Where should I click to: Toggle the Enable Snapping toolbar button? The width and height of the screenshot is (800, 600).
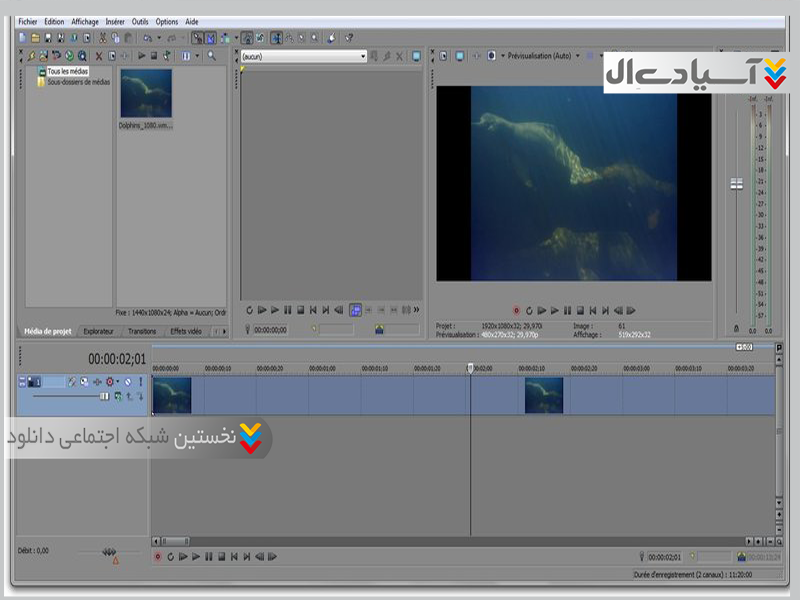(197, 38)
